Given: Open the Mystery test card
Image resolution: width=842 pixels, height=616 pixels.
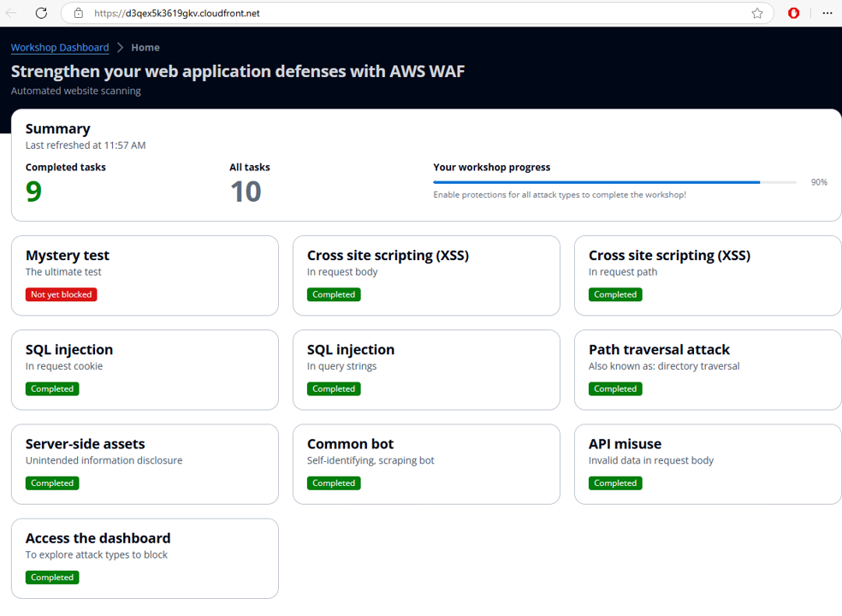Looking at the screenshot, I should coord(145,275).
